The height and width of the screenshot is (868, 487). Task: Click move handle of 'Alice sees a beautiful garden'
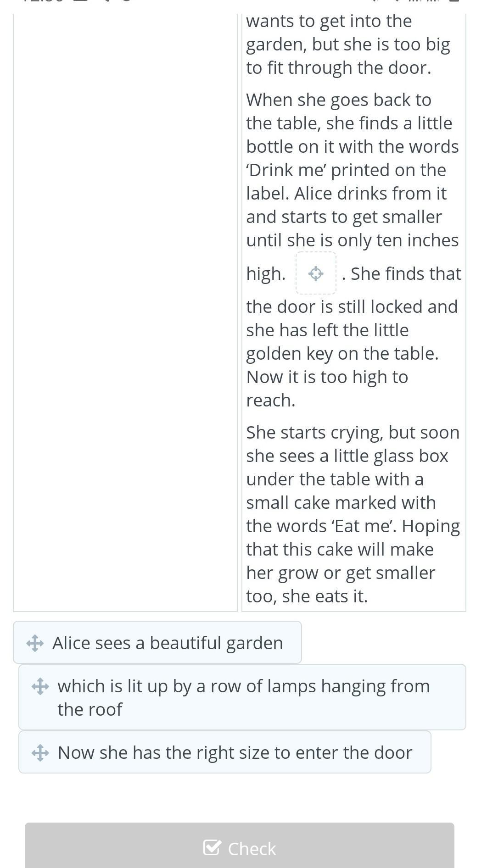35,643
